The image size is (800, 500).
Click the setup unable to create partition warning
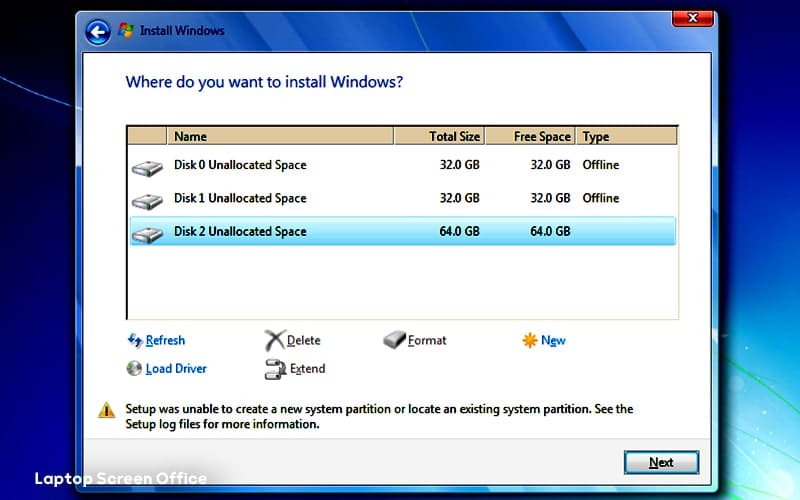pyautogui.click(x=379, y=416)
